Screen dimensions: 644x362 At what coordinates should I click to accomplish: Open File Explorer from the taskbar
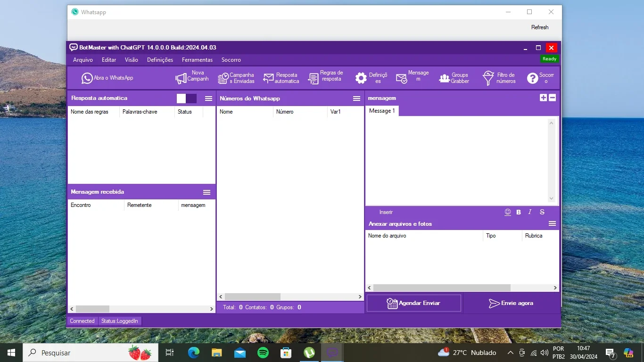pos(216,353)
